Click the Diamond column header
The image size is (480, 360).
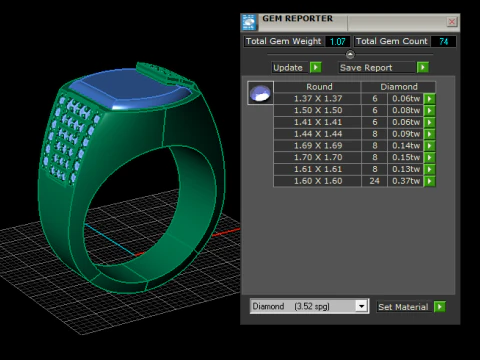click(399, 87)
